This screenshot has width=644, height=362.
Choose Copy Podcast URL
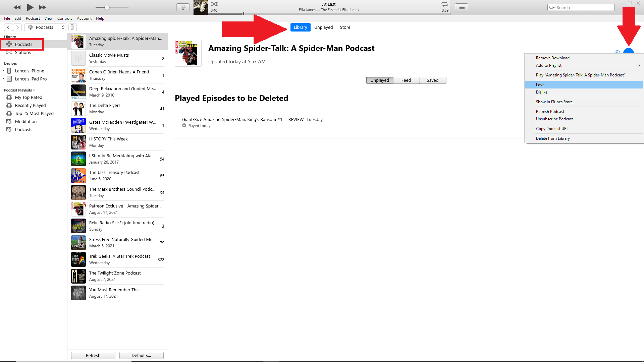click(584, 129)
